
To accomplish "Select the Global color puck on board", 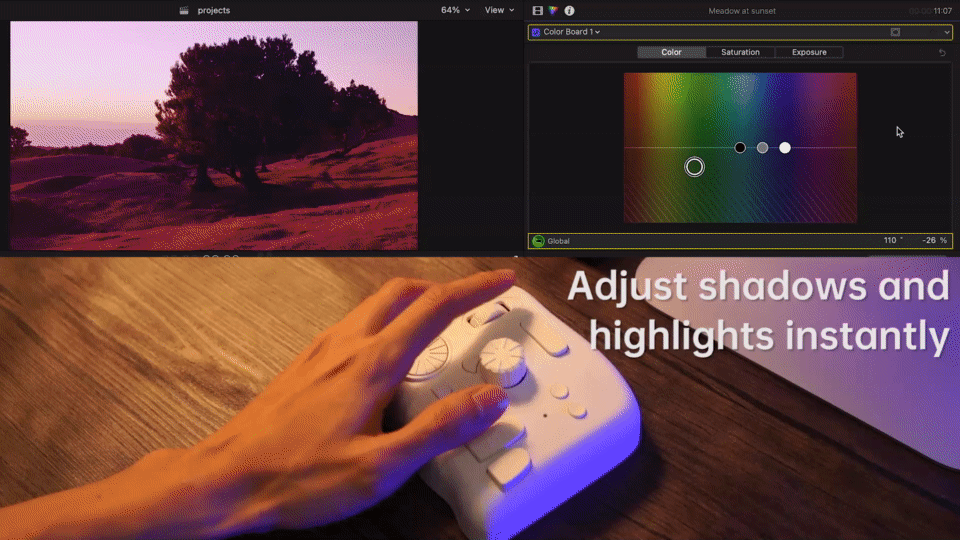I will [x=694, y=167].
